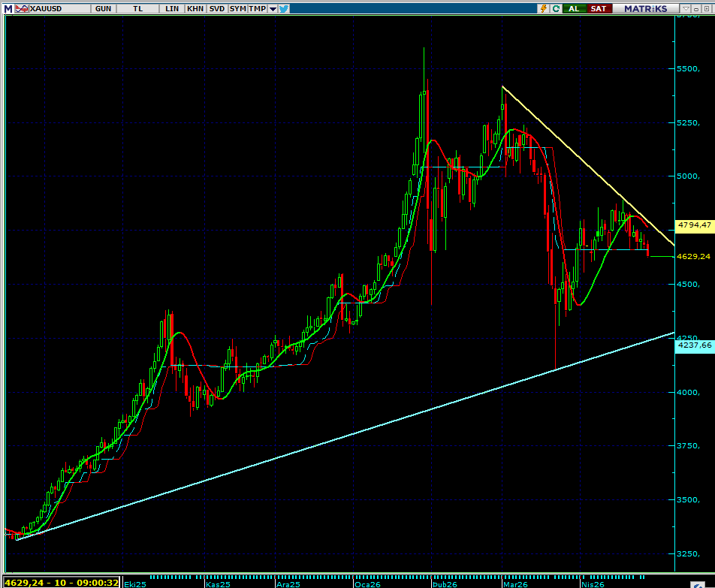Click the Eki25 date axis label
715x588 pixels.
[135, 584]
